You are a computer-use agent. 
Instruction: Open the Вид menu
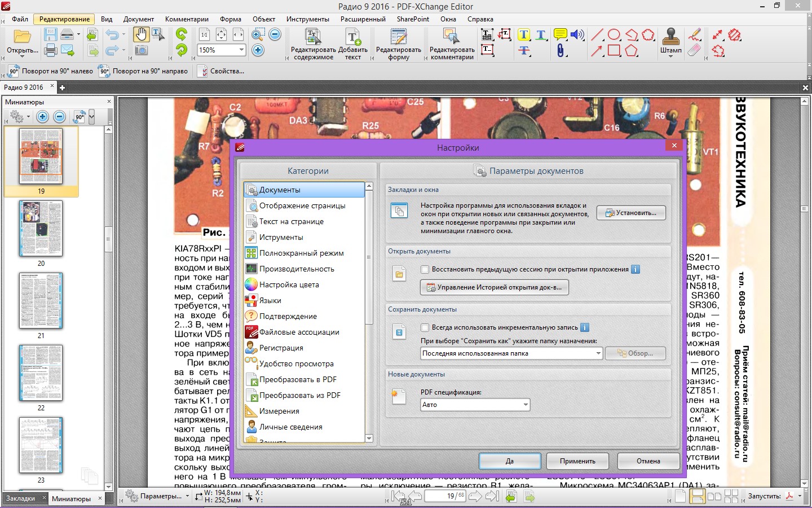[107, 19]
